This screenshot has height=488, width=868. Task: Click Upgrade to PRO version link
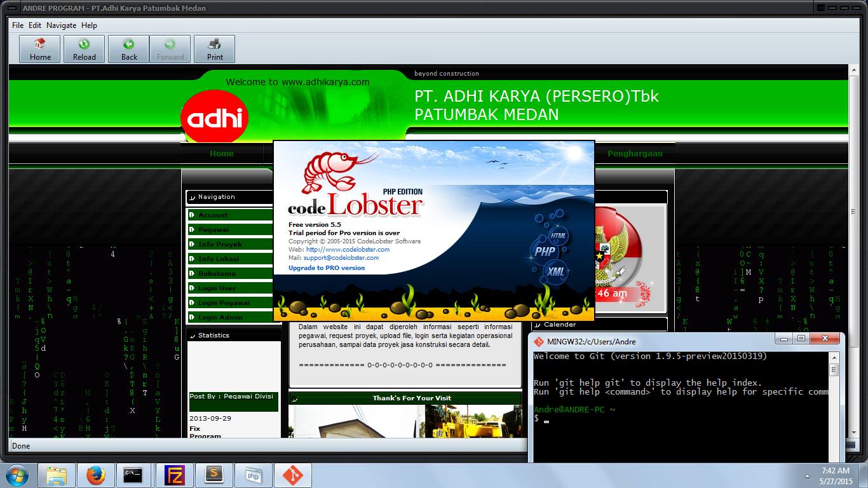coord(327,268)
